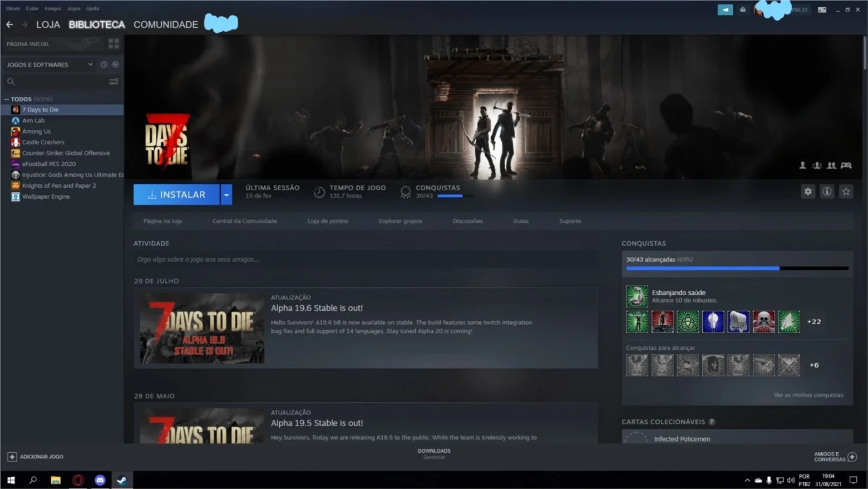Image resolution: width=868 pixels, height=489 pixels.
Task: Click the plus icon for Adicionar Jogo
Action: point(12,457)
